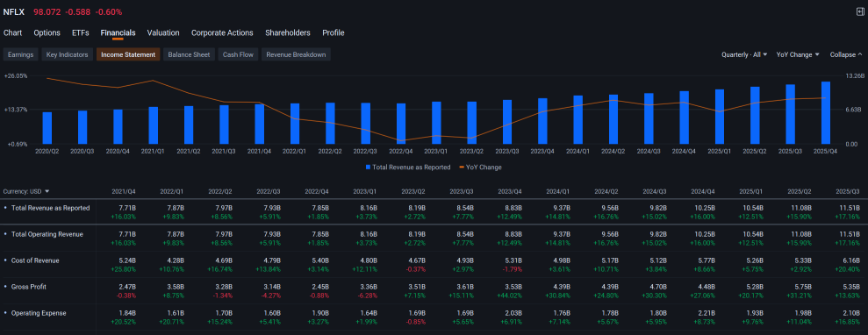Click the collapse-panel icon at top right
The width and height of the screenshot is (868, 335).
pyautogui.click(x=860, y=11)
